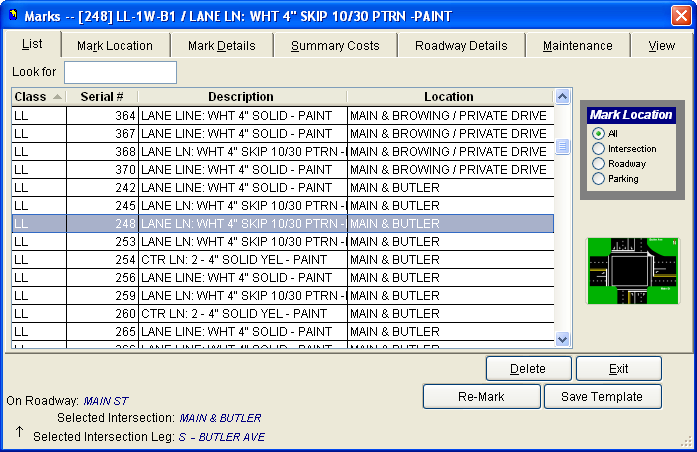Sort by the Description column header
The height and width of the screenshot is (452, 697).
coord(242,96)
